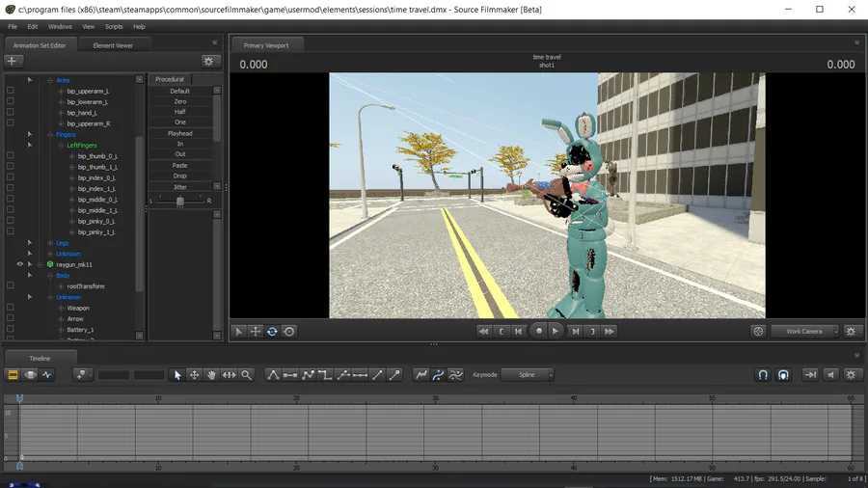The height and width of the screenshot is (488, 868).
Task: Click the camera target icon beside Work Camera
Action: point(758,332)
